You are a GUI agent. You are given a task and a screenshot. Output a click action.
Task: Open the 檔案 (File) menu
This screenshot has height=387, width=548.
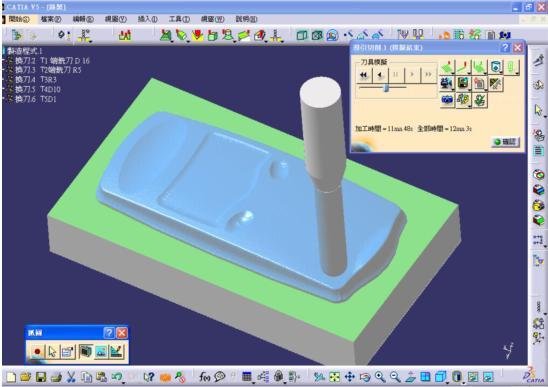coord(51,19)
